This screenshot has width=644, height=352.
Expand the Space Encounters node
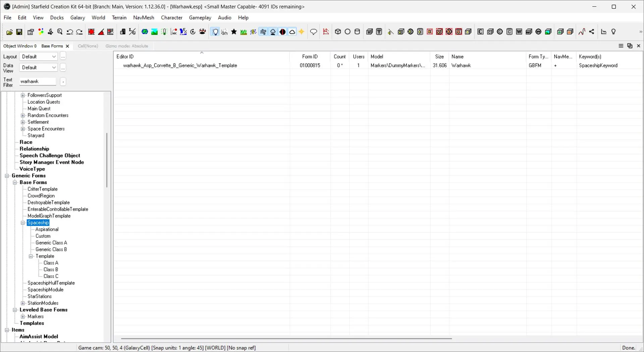23,129
